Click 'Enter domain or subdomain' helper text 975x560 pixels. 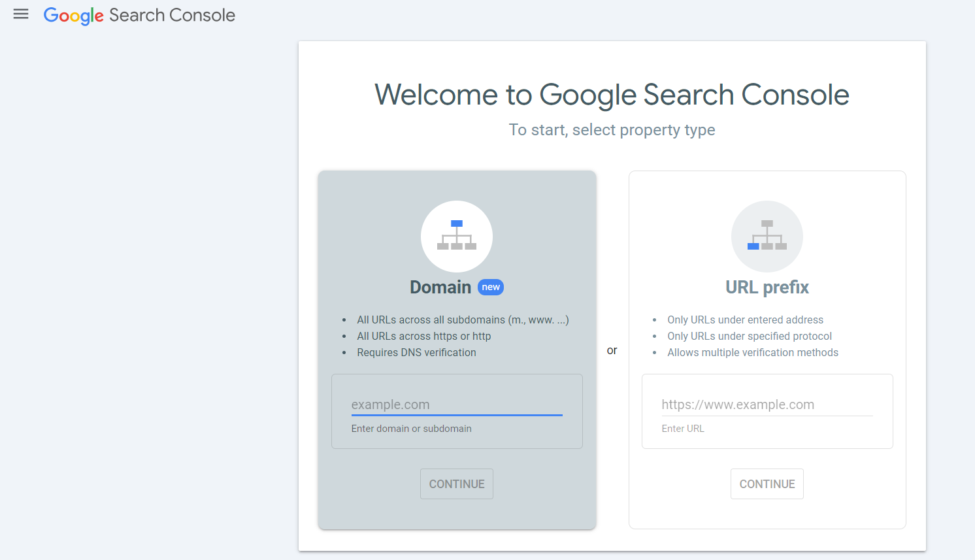[411, 429]
